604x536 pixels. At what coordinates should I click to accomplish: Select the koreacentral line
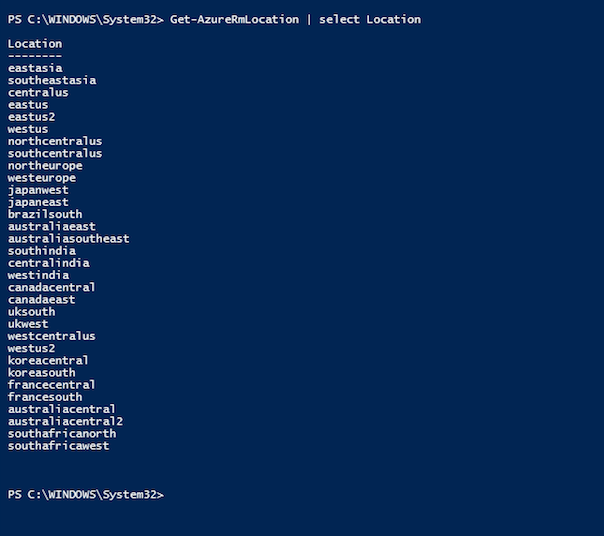coord(48,360)
